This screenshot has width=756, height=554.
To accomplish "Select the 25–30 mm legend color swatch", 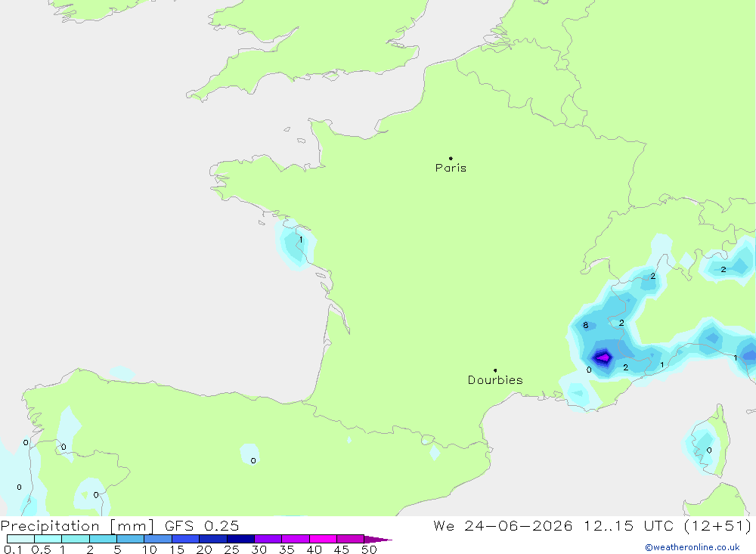I will pos(240,539).
